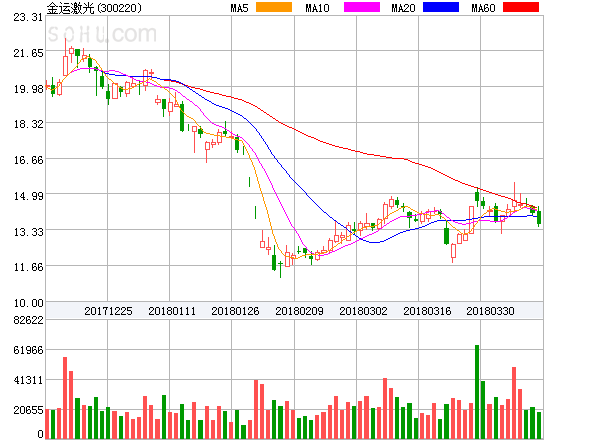Click the 21.65 price axis label
The height and width of the screenshot is (440, 600).
tap(28, 53)
